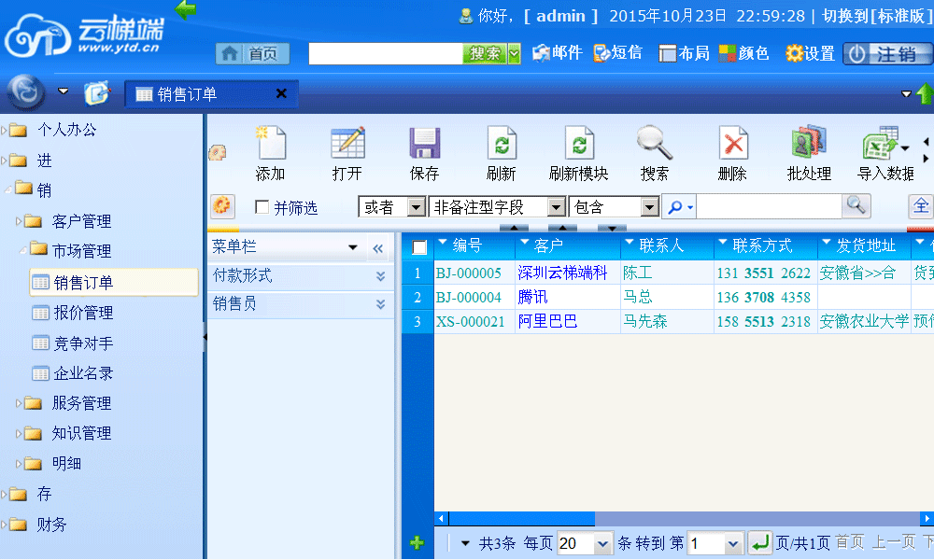
Task: Open the 非备注型字段 dropdown
Action: (556, 207)
